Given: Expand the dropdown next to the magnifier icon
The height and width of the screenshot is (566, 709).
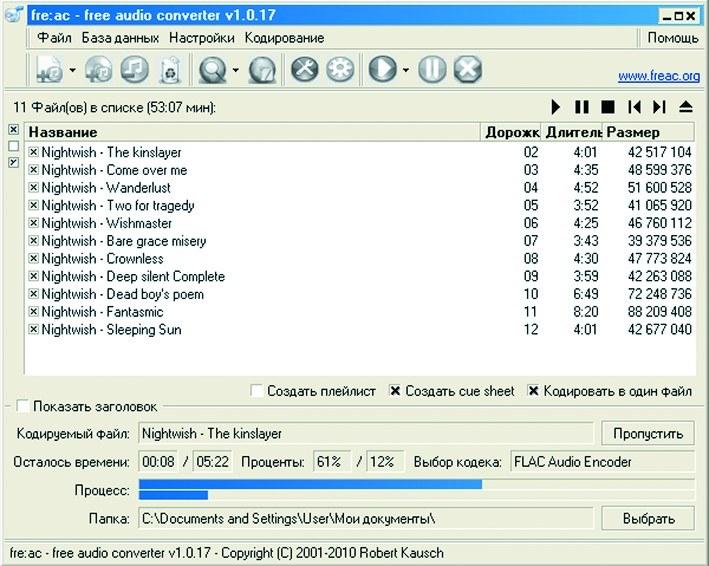Looking at the screenshot, I should click(x=235, y=70).
